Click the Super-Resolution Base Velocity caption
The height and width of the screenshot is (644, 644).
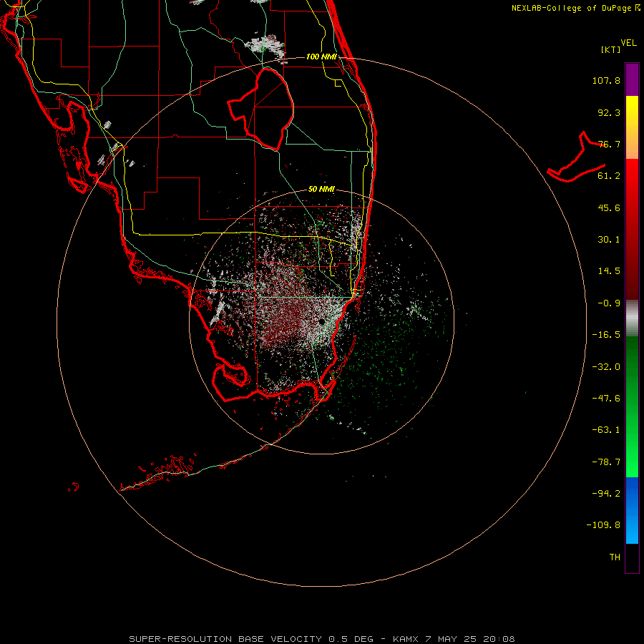pos(321,639)
